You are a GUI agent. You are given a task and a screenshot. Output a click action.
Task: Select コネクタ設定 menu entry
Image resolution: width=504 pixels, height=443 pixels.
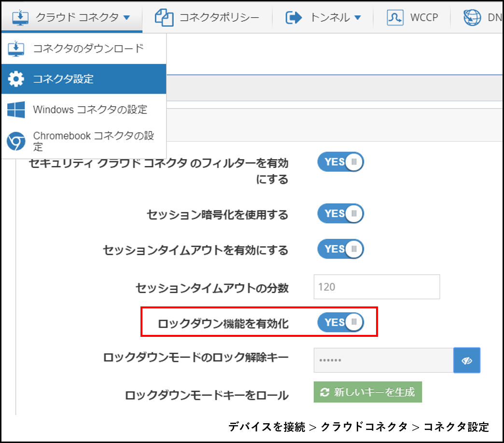[84, 79]
